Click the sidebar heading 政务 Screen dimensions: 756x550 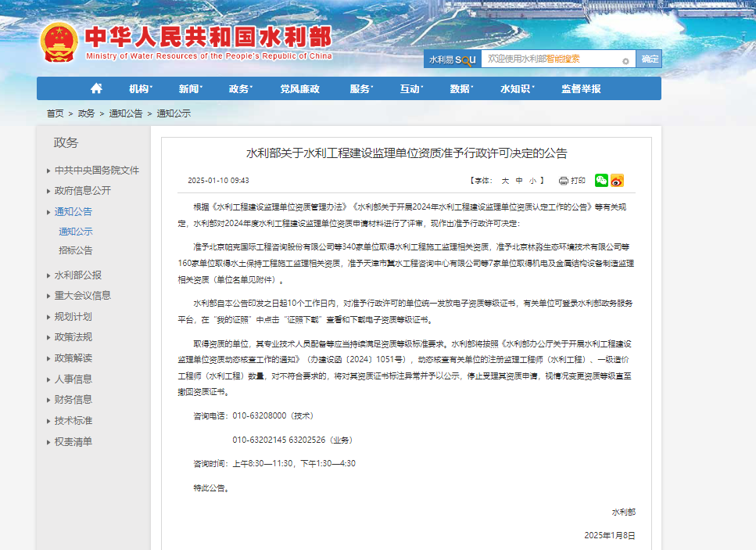(66, 143)
